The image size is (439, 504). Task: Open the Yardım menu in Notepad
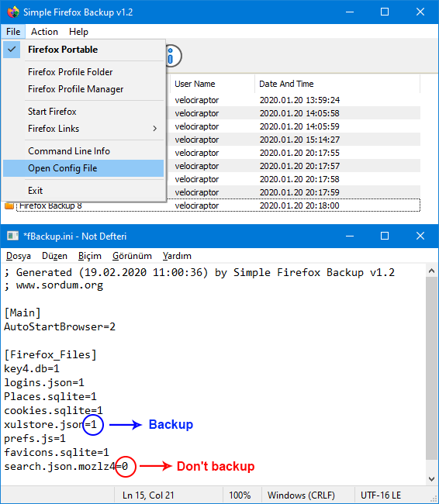[177, 256]
